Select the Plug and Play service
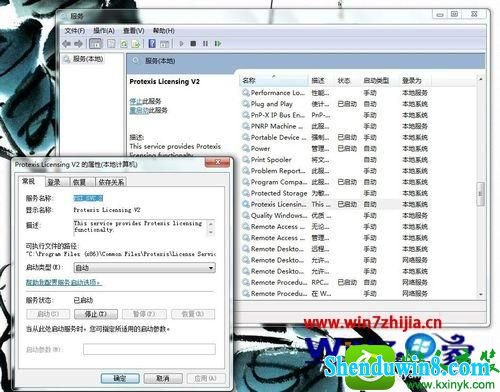This screenshot has width=500, height=392. point(336,104)
